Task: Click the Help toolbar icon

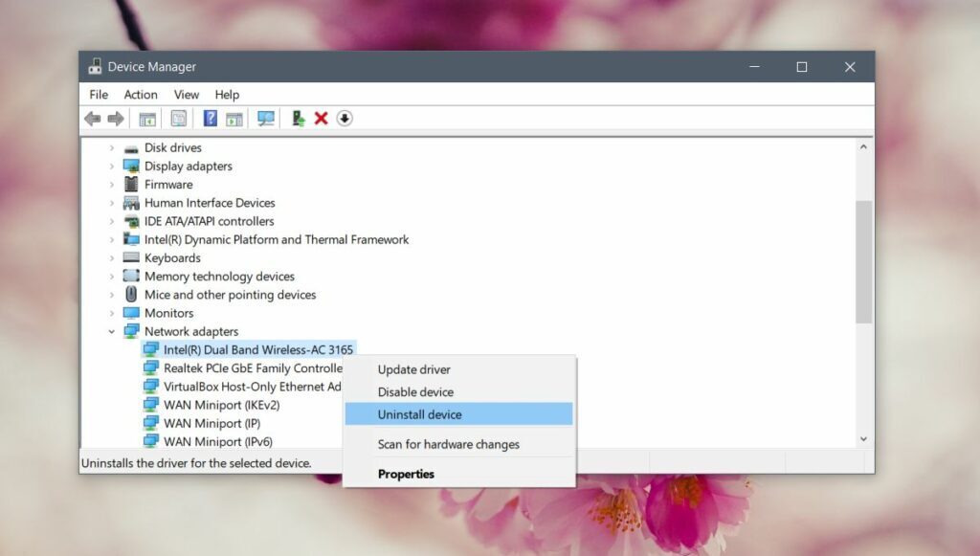Action: [x=209, y=118]
